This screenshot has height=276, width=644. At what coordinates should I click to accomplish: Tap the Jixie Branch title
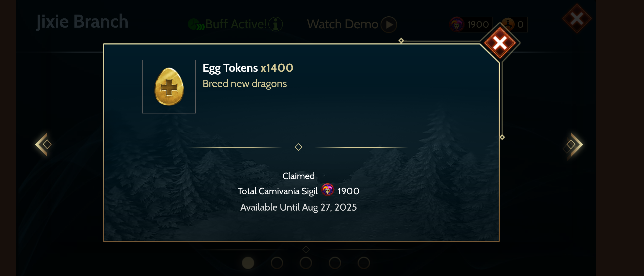click(82, 22)
